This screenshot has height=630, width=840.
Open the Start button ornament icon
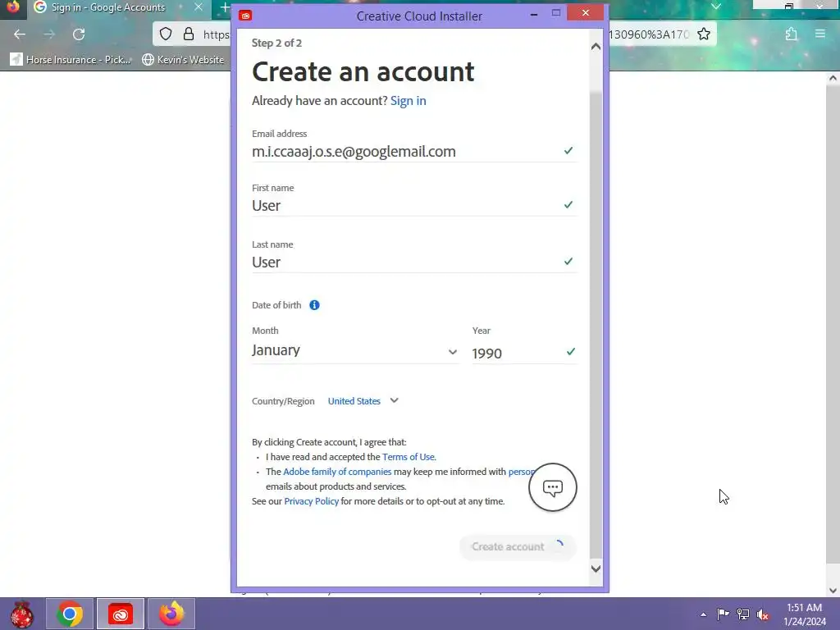pos(21,614)
